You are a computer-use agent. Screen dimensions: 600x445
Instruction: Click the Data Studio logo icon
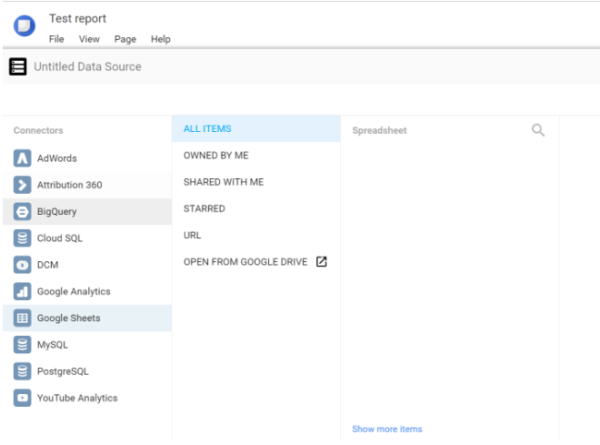point(24,26)
